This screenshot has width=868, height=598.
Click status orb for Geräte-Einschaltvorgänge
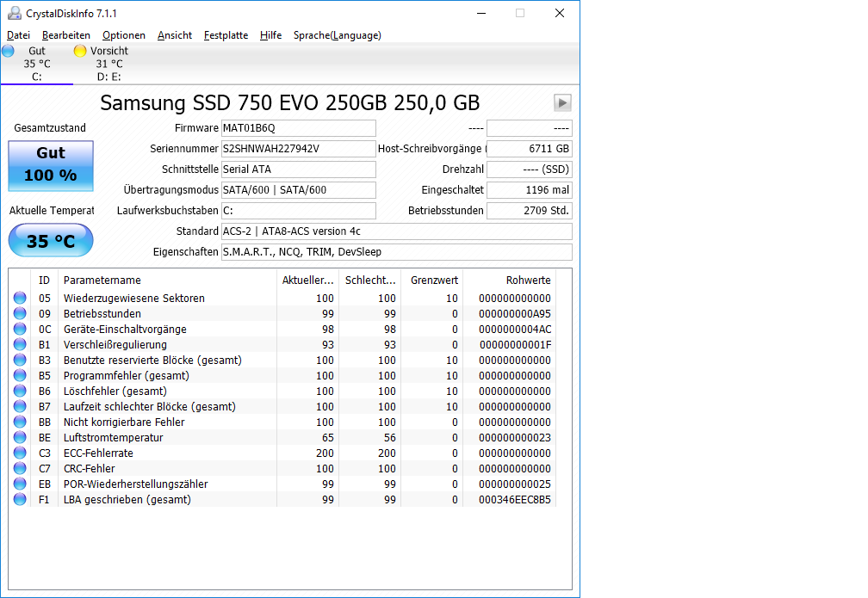click(20, 329)
